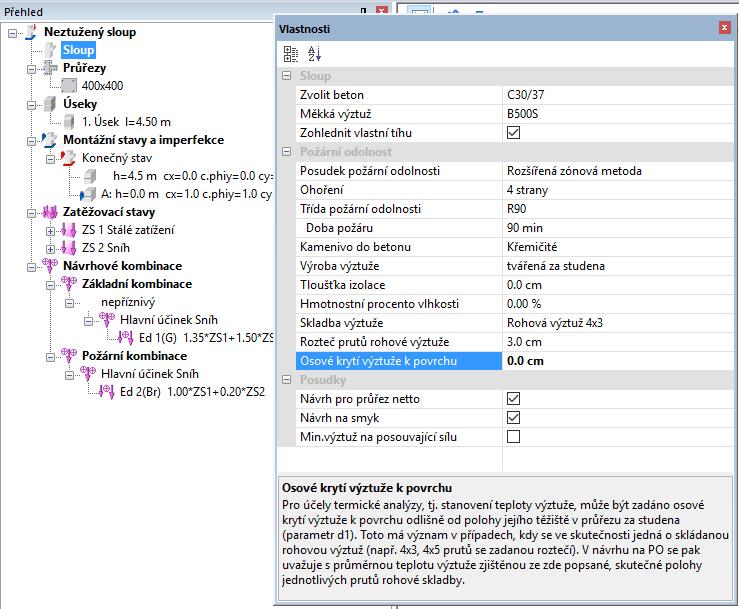Select the 400x400 cross-section item
The image size is (739, 609).
click(x=102, y=86)
